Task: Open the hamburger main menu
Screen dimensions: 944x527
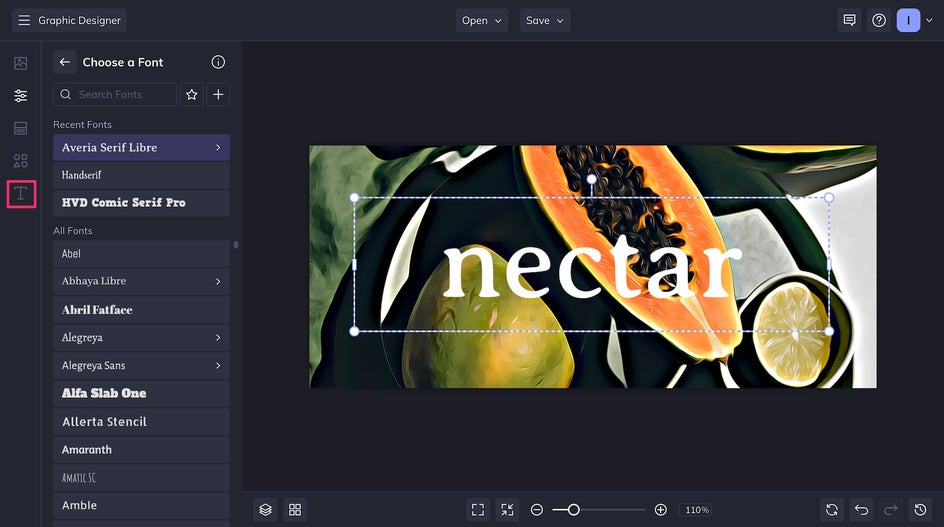Action: [x=24, y=20]
